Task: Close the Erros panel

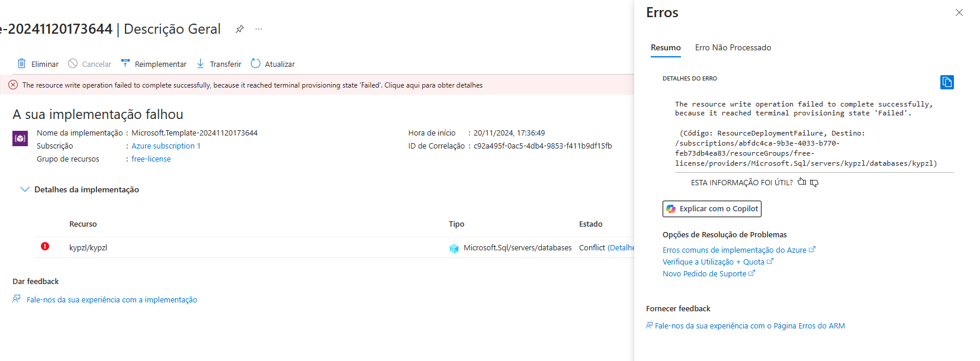Action: [x=959, y=12]
